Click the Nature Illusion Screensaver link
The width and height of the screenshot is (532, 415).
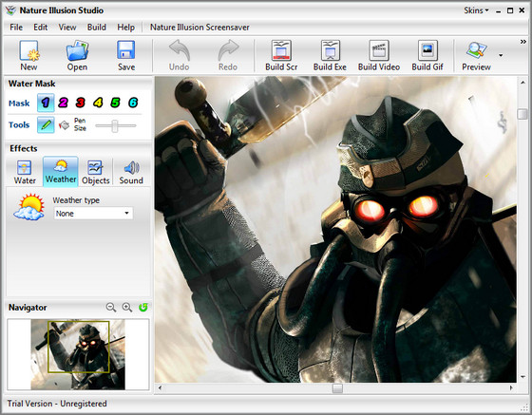[x=199, y=28]
